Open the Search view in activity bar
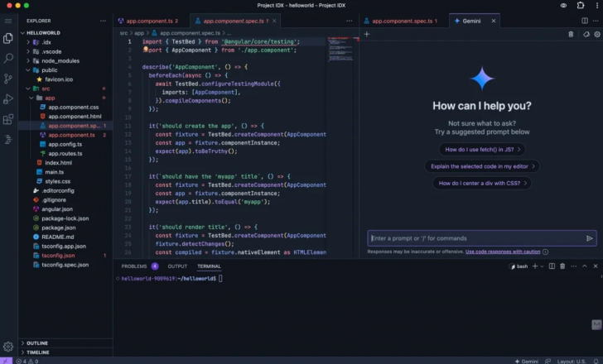 tap(8, 58)
